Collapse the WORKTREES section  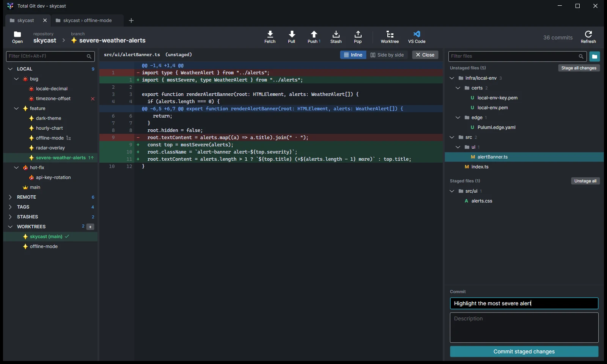pyautogui.click(x=10, y=227)
